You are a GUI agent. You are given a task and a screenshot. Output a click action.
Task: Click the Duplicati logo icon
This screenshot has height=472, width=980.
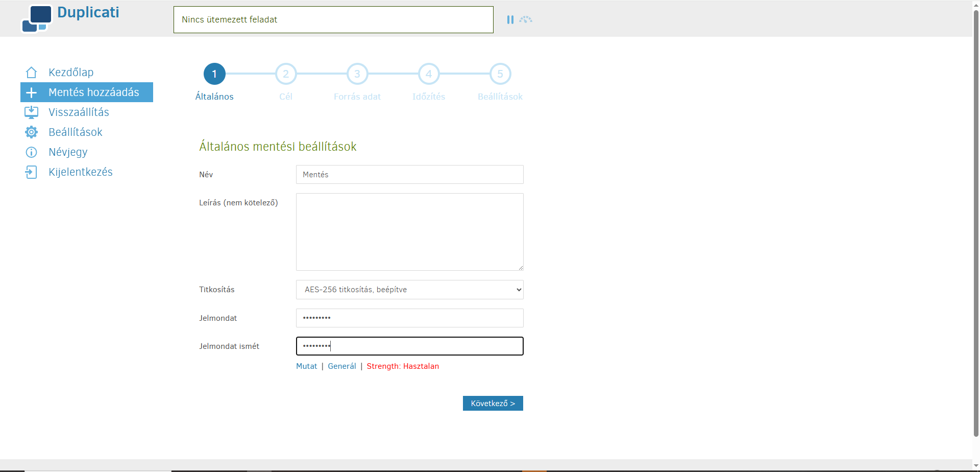pos(36,19)
